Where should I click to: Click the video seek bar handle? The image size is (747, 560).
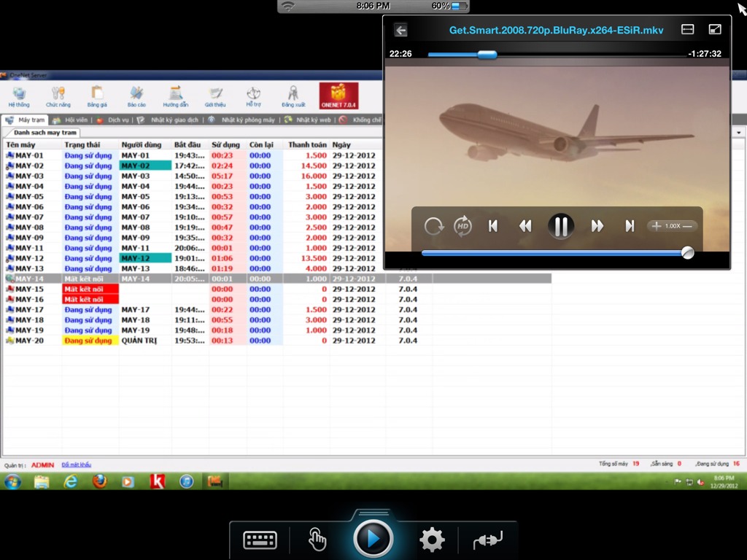[x=487, y=54]
